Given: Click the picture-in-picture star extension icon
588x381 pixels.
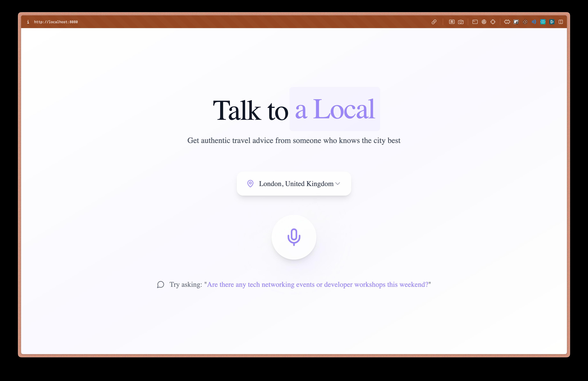Looking at the screenshot, I should tap(516, 22).
